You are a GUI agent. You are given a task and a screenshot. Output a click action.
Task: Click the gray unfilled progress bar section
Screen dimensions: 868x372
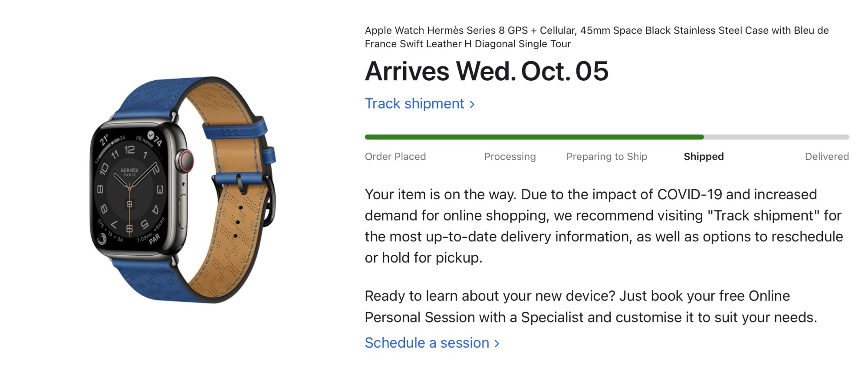777,137
